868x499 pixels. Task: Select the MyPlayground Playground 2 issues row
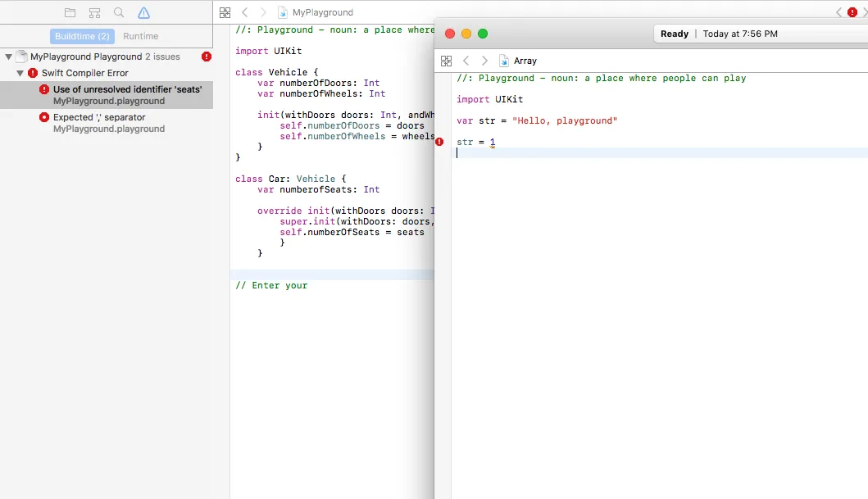[107, 57]
